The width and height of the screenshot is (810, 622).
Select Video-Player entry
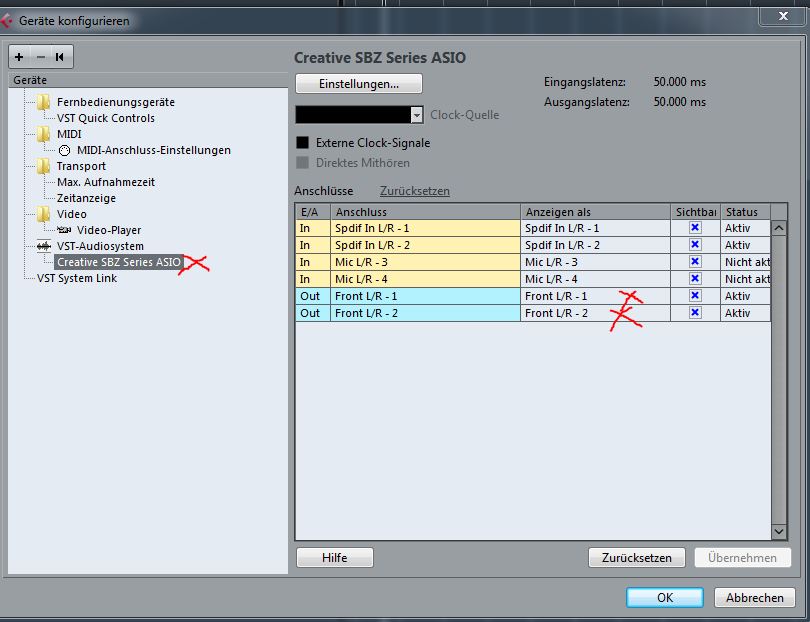click(109, 230)
